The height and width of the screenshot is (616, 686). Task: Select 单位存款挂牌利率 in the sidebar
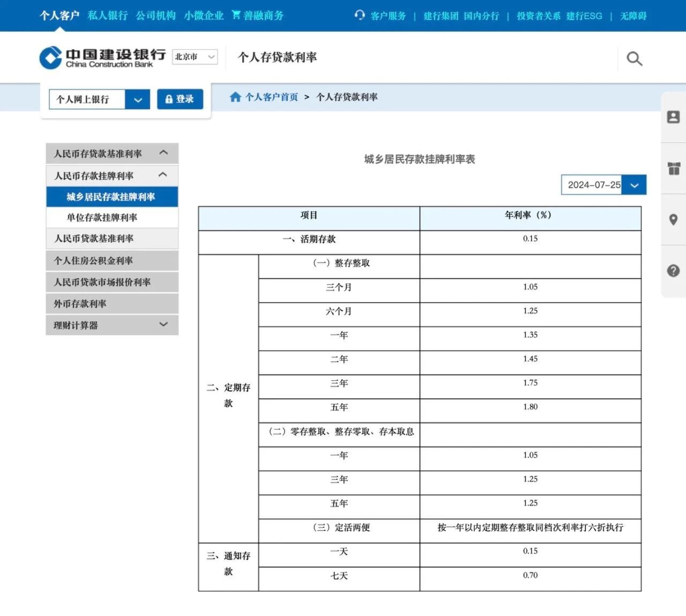[102, 218]
